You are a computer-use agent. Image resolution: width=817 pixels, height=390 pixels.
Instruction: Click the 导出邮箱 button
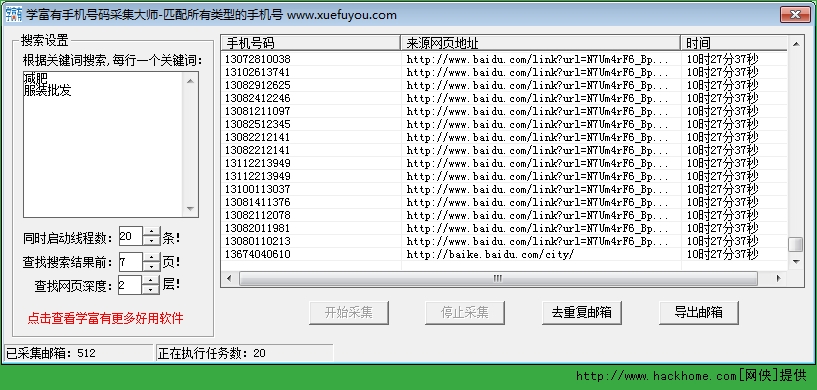699,313
